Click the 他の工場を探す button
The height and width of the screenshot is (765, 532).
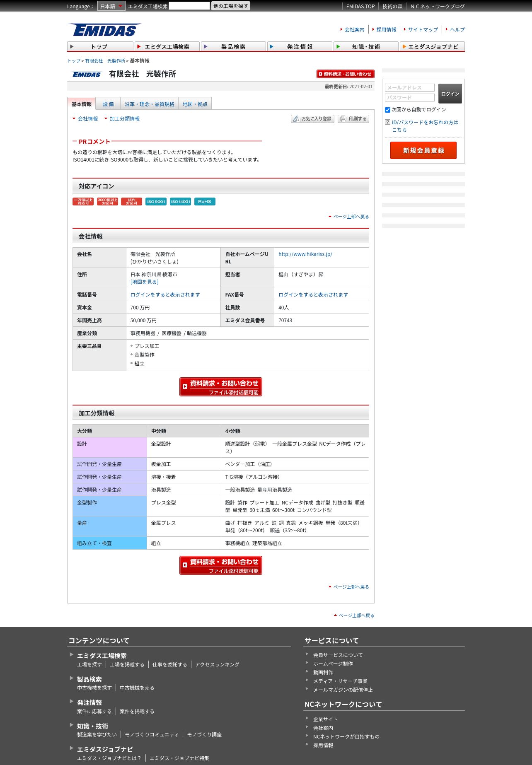click(x=231, y=6)
